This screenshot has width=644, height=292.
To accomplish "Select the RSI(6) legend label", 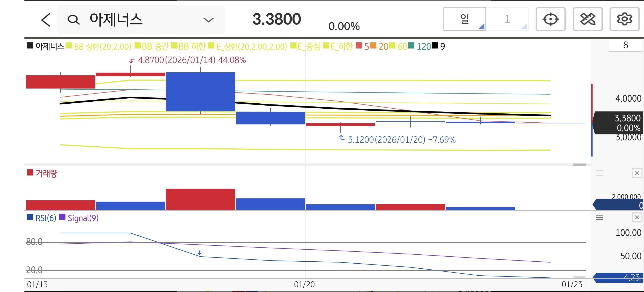I will tap(46, 218).
